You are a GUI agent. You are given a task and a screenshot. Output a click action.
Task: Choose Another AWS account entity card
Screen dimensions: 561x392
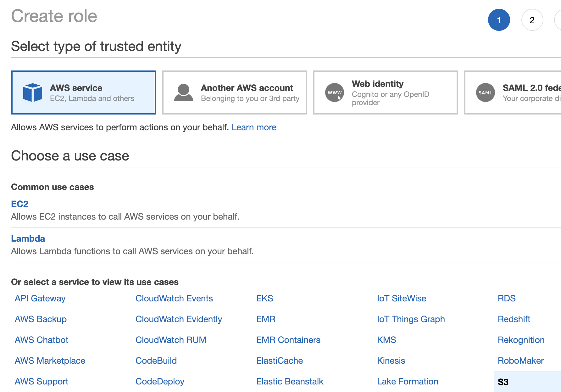(x=235, y=92)
